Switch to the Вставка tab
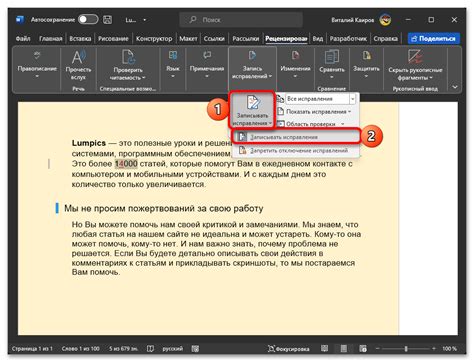Viewport: 474px width, 362px height. [80, 39]
